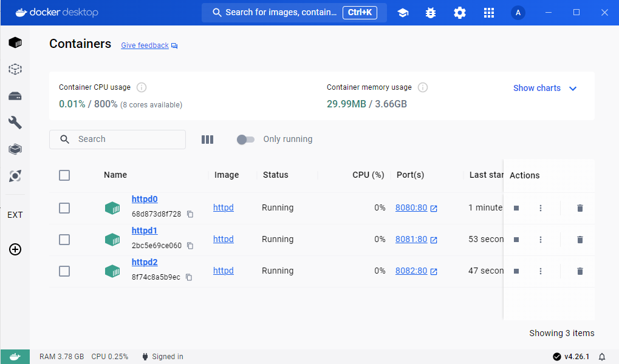Copy the httpd0 container ID

tap(190, 214)
